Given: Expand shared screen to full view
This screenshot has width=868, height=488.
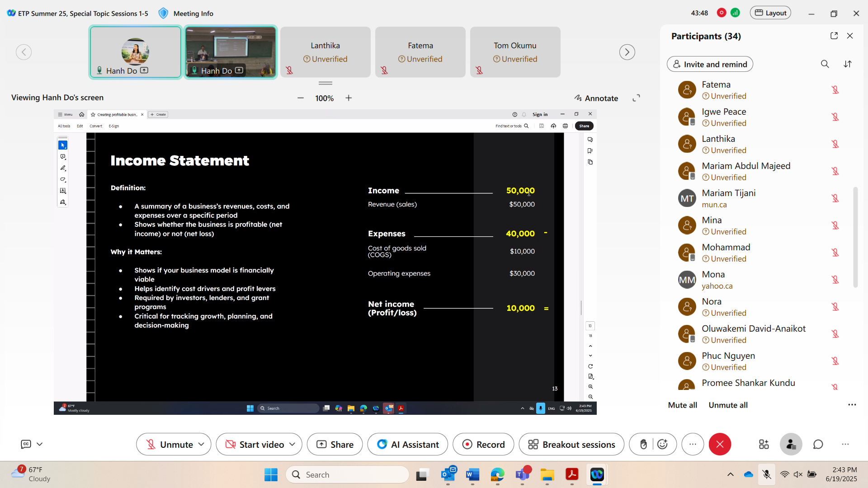Looking at the screenshot, I should click(x=636, y=98).
